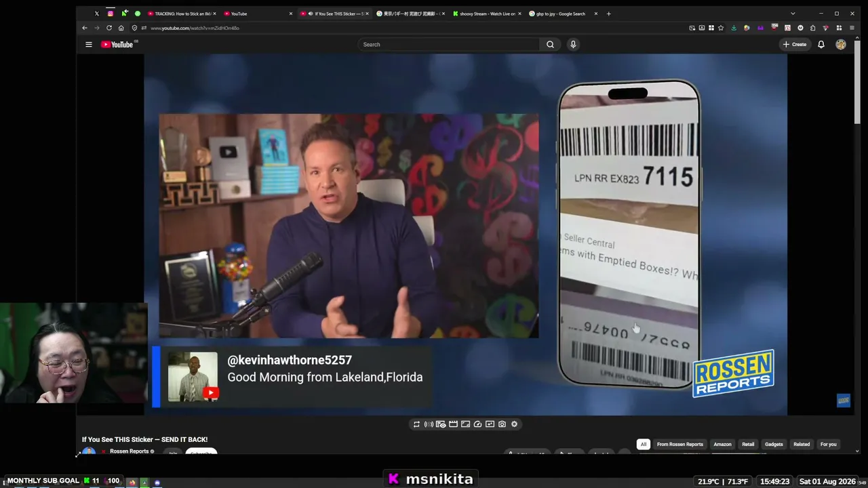This screenshot has width=868, height=488.
Task: Go back using the browser back arrow
Action: [x=85, y=28]
